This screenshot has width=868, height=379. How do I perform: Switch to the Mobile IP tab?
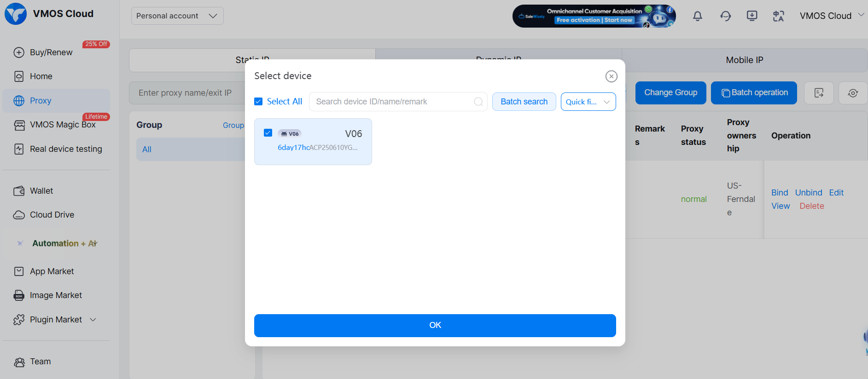(745, 60)
